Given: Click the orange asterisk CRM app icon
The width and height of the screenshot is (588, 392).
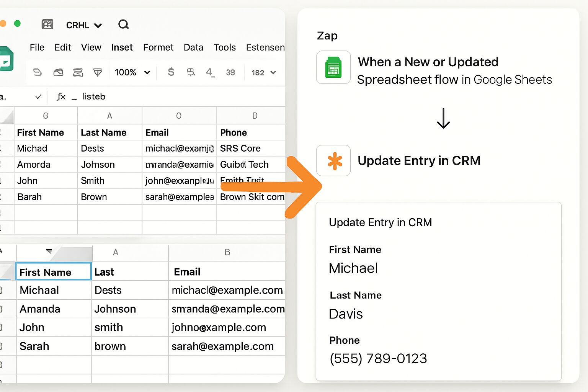Looking at the screenshot, I should point(333,160).
